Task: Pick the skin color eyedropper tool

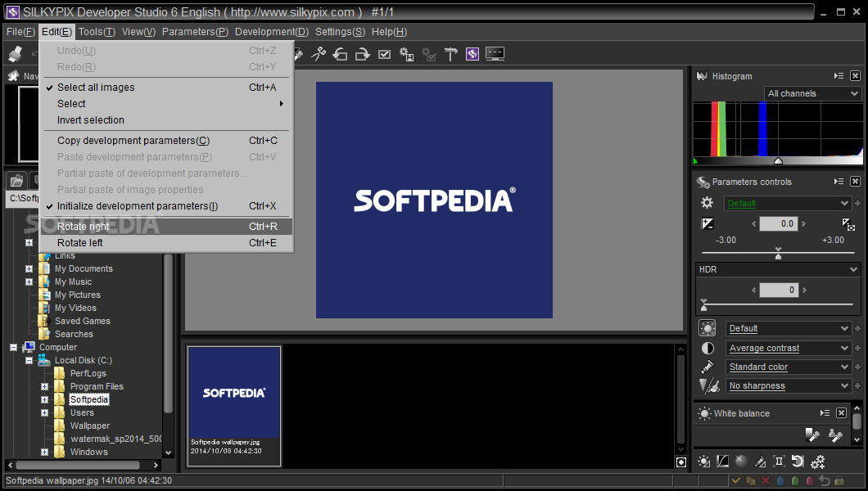Action: tap(835, 435)
